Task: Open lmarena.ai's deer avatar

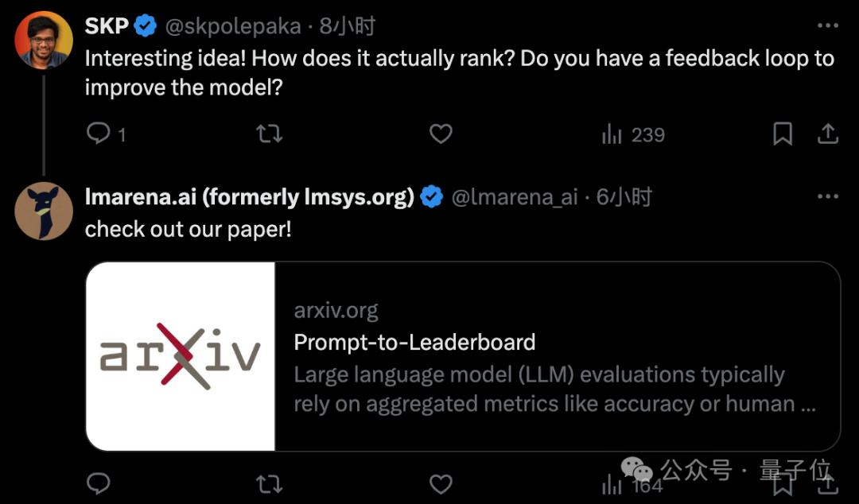Action: click(44, 211)
